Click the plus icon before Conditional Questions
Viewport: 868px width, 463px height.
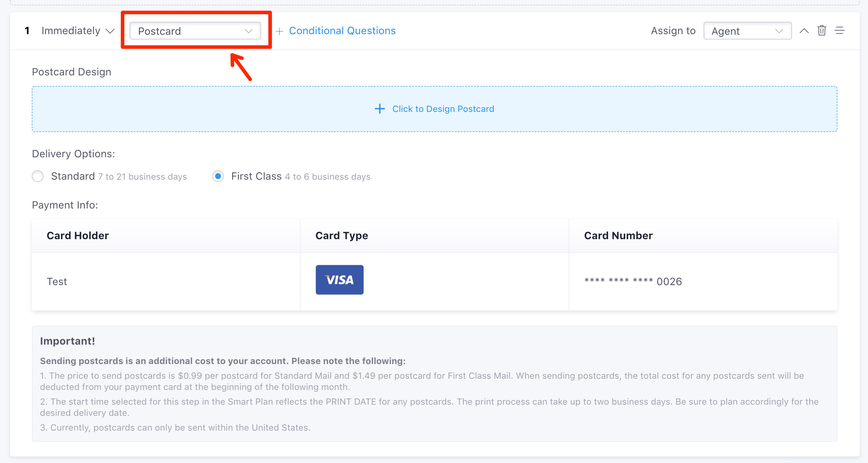coord(279,31)
